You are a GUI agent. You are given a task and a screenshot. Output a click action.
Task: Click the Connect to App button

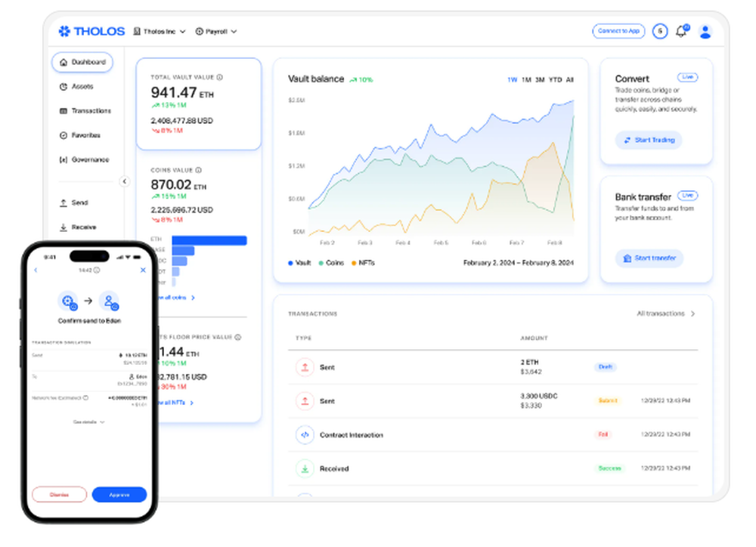[618, 31]
